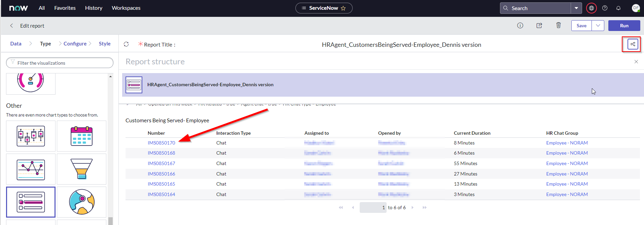
Task: Add ServiceNow page to favorites with star
Action: coord(343,8)
